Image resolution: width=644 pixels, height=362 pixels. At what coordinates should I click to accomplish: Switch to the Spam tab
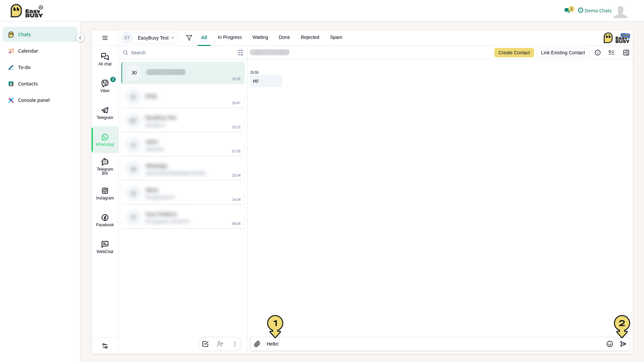(336, 37)
